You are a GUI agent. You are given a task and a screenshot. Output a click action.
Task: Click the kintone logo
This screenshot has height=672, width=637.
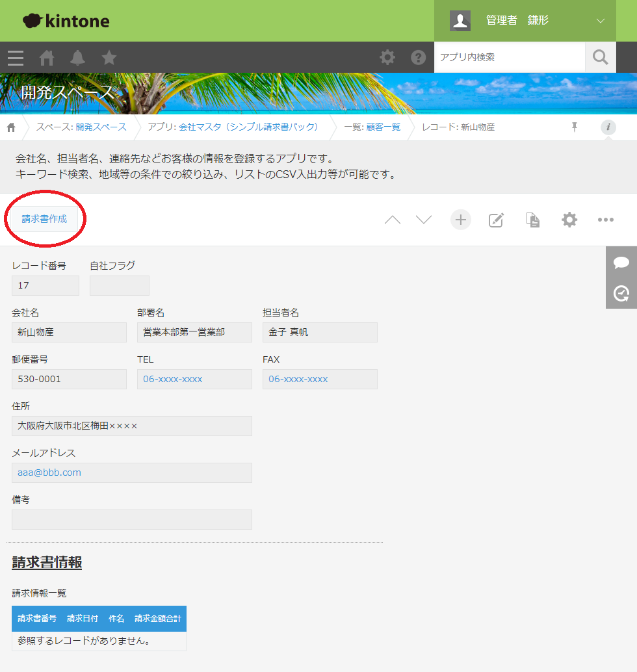click(x=66, y=21)
